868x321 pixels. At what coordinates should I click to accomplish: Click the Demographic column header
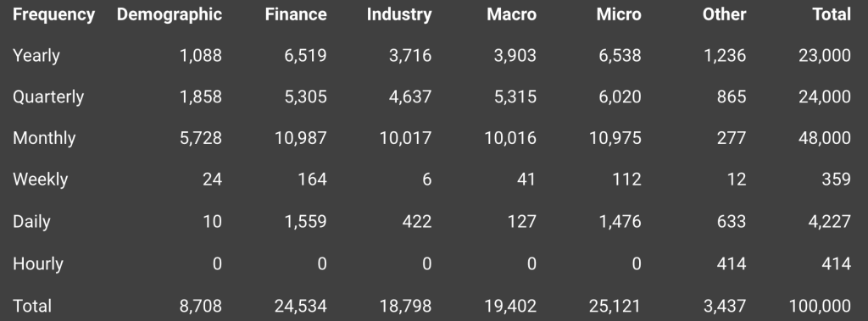click(170, 15)
